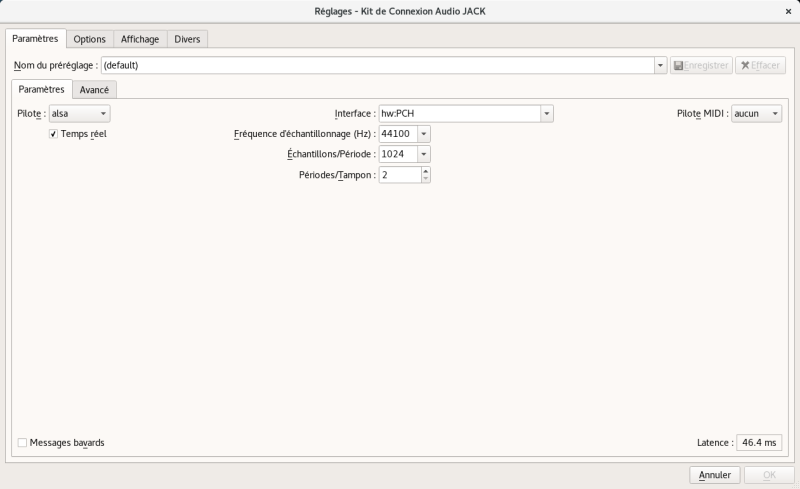Select the top-level Paramètres tab
Viewport: 800px width, 489px height.
tap(35, 38)
